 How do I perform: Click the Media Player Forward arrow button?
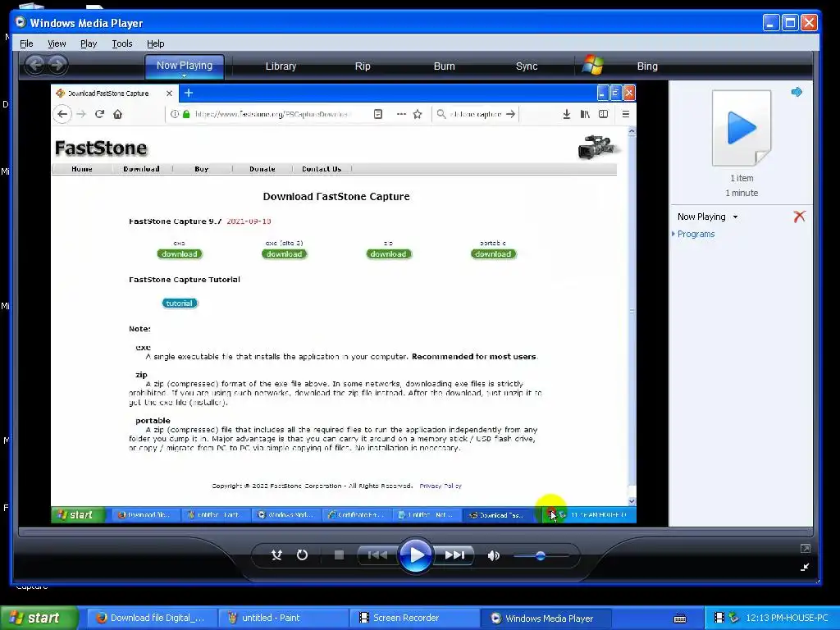57,66
